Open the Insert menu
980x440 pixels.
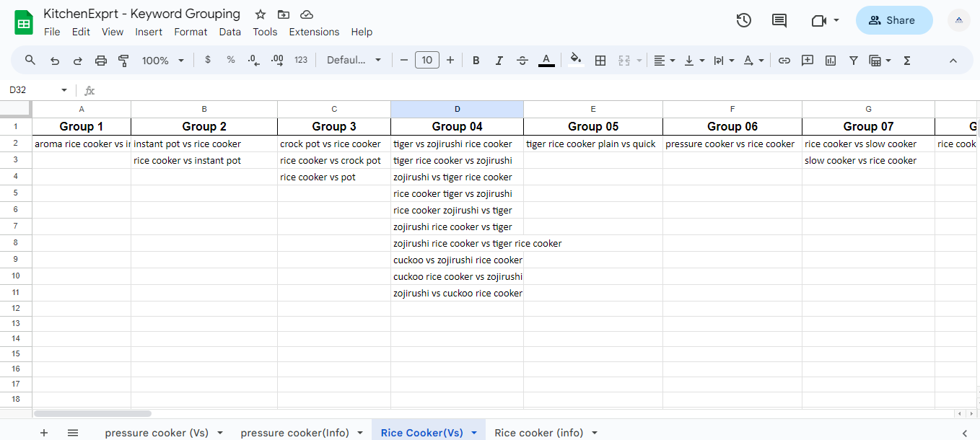click(x=149, y=32)
